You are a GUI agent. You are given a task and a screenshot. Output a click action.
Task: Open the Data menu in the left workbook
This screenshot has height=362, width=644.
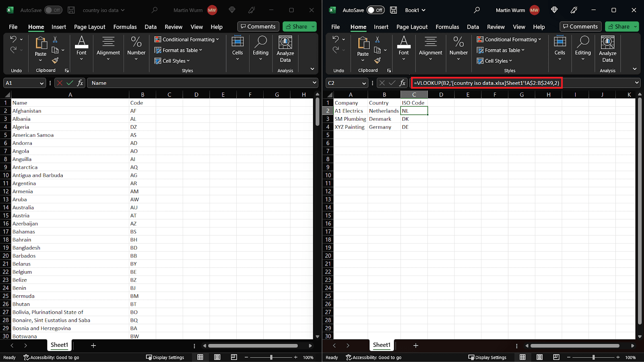[x=150, y=27]
